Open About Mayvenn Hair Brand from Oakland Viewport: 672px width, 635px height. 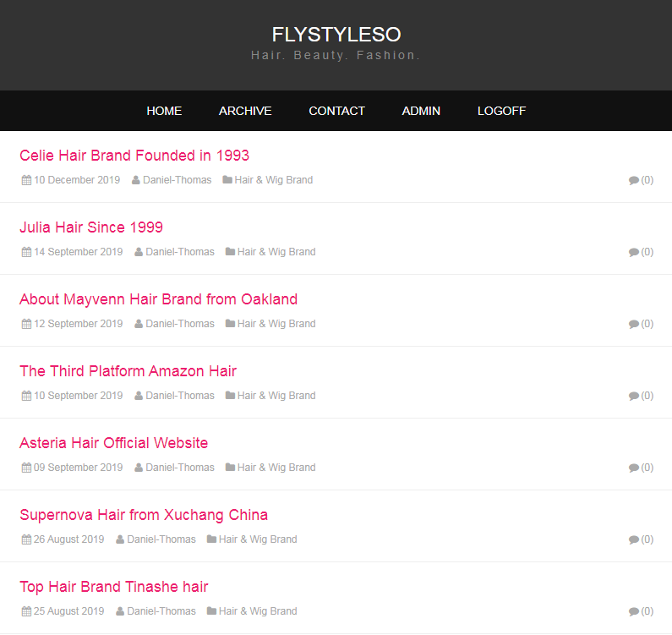[159, 298]
